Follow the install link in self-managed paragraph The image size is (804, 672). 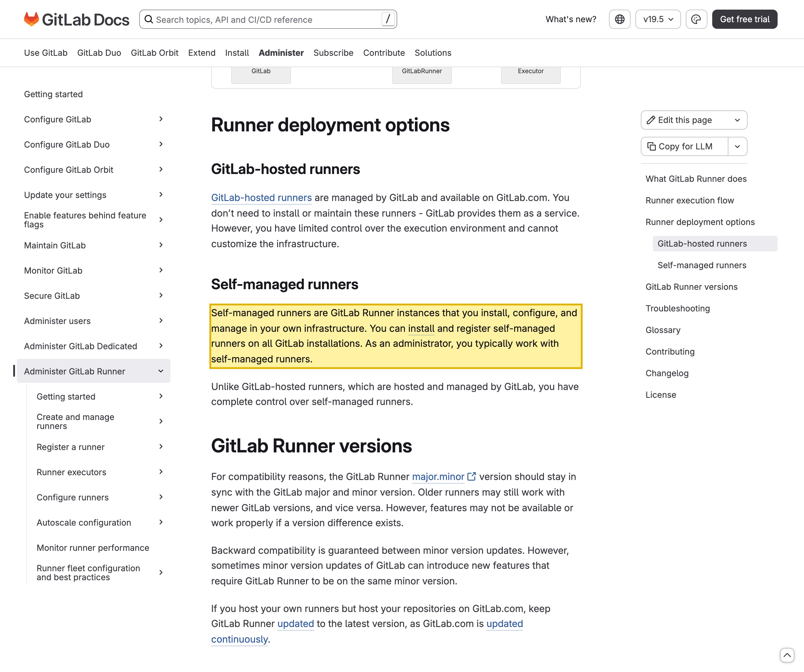pos(421,328)
